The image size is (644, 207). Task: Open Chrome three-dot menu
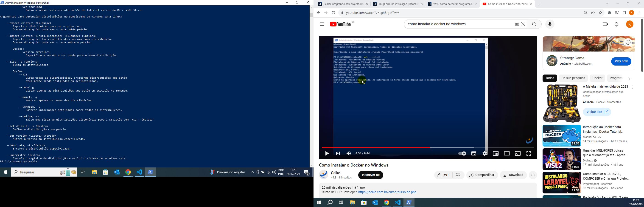[x=639, y=13]
